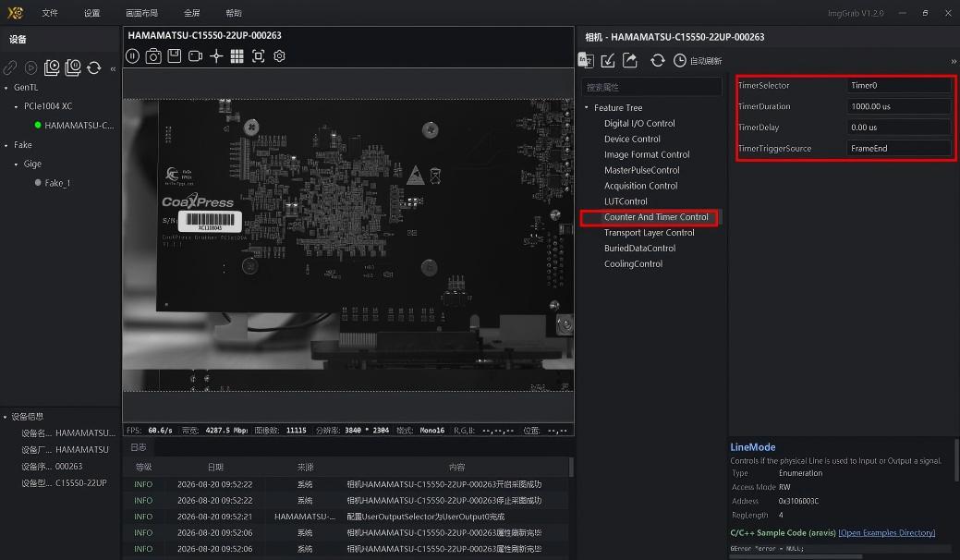Select the Fake_1 device
The height and width of the screenshot is (560, 960).
57,183
